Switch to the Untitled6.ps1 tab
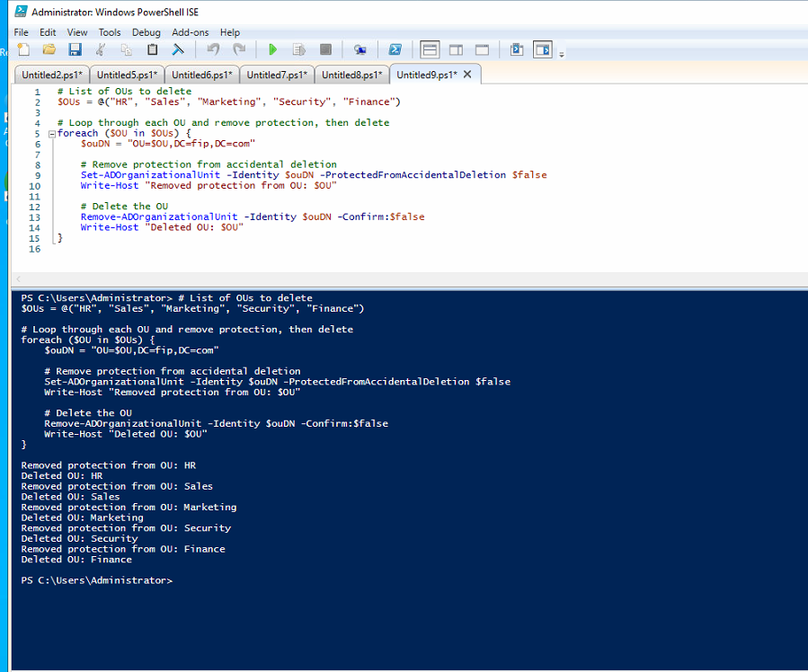Image resolution: width=808 pixels, height=672 pixels. [202, 75]
